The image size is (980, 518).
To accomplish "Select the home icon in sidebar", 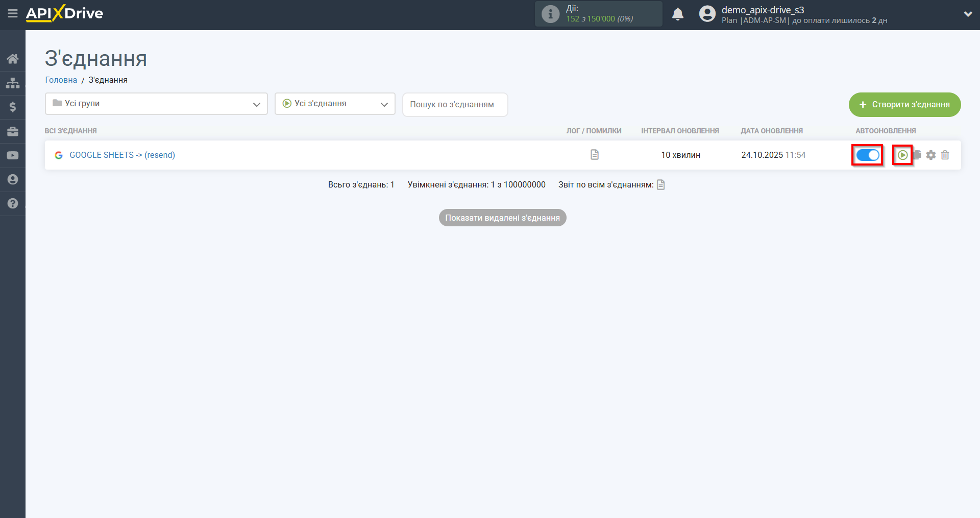I will tap(13, 58).
